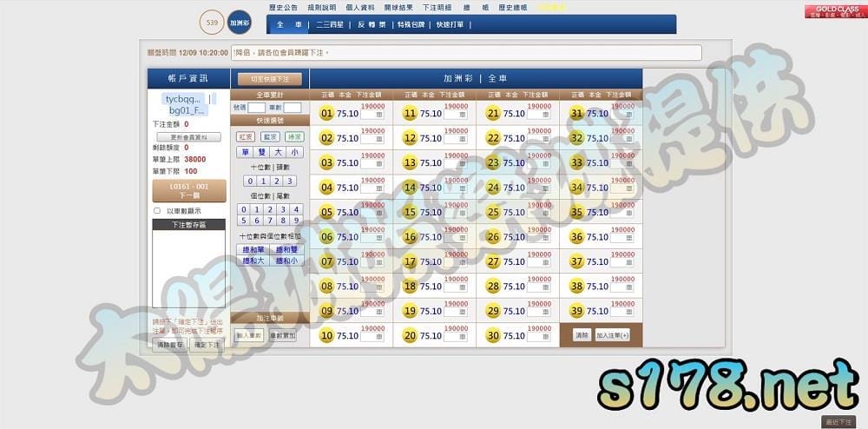Pick number ball 08
The height and width of the screenshot is (429, 868).
pyautogui.click(x=326, y=287)
